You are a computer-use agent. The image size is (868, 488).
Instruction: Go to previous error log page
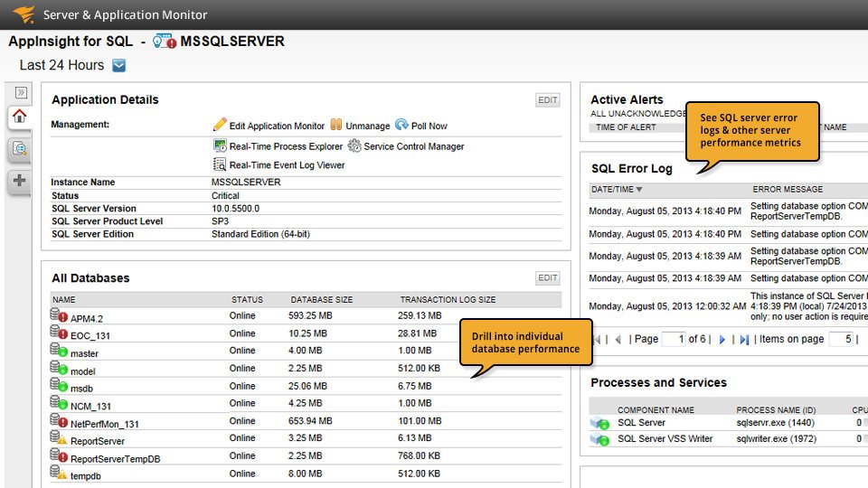click(x=618, y=340)
